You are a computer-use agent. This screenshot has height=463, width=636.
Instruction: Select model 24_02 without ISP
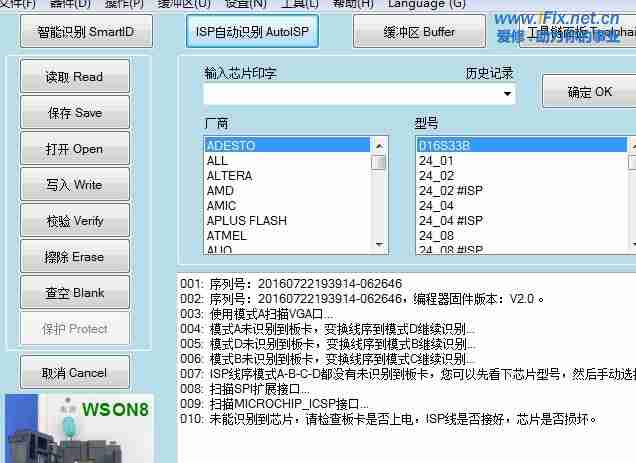pos(522,176)
